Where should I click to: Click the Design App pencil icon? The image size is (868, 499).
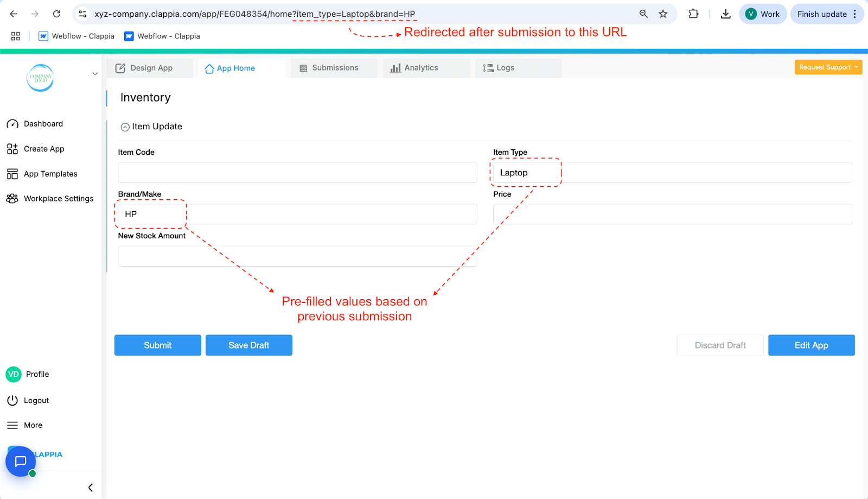click(120, 68)
